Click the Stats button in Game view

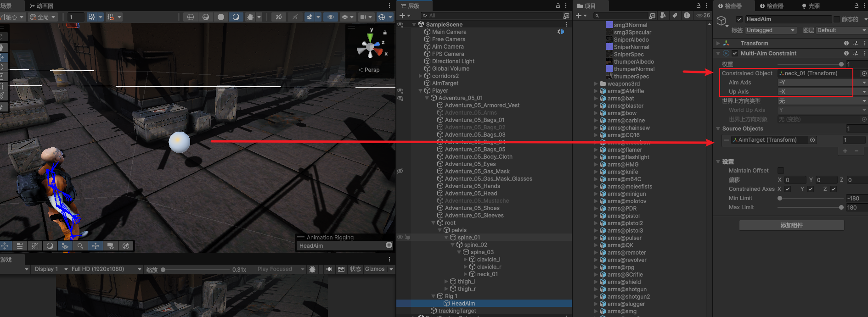click(355, 269)
